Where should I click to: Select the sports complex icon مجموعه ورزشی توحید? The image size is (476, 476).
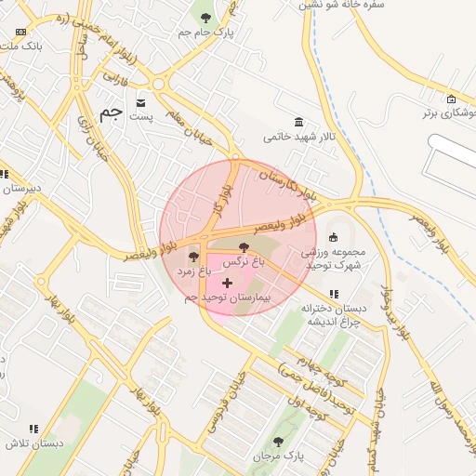click(x=333, y=237)
